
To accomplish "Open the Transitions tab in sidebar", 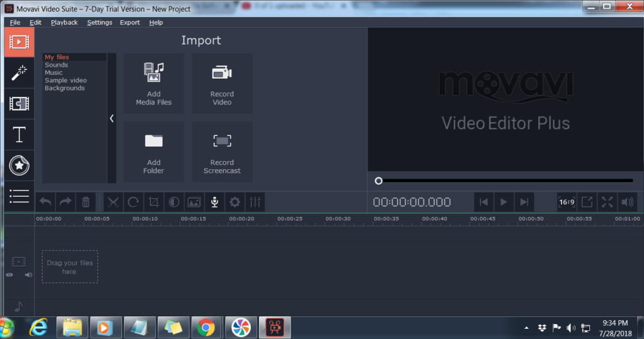I will coord(19,104).
